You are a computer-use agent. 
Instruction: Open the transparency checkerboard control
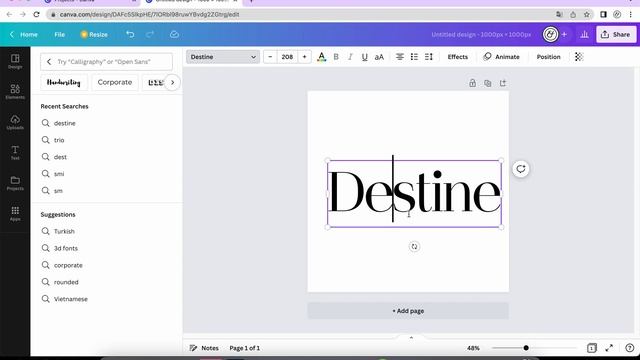pyautogui.click(x=579, y=57)
